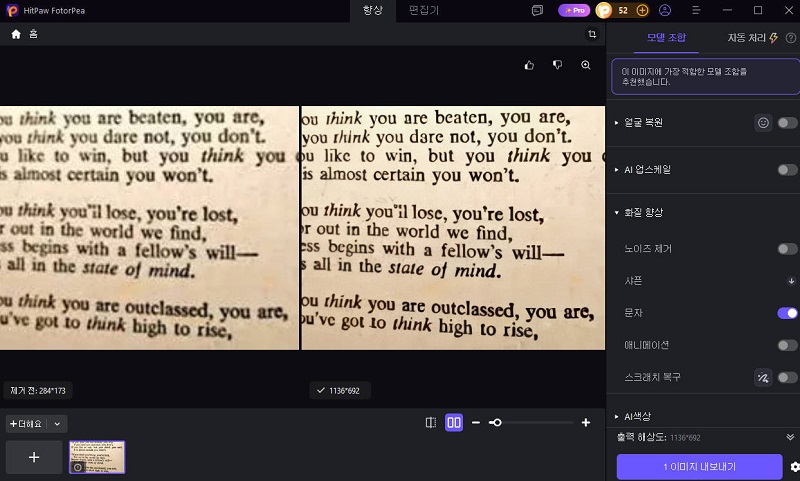Open the 자동 처리 tab
The height and width of the screenshot is (481, 800).
click(x=752, y=38)
